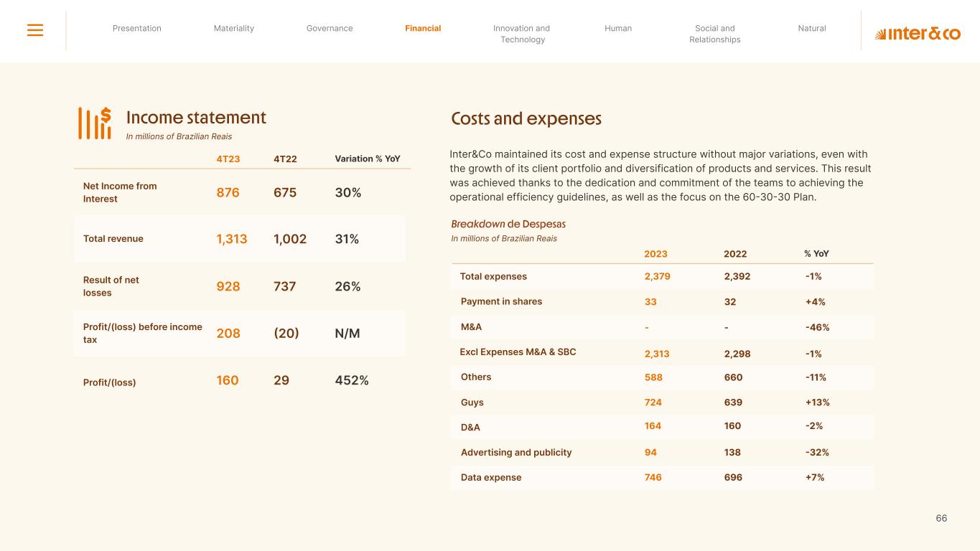Open Social and Relationships tab
Viewport: 980px width, 551px height.
[x=714, y=34]
